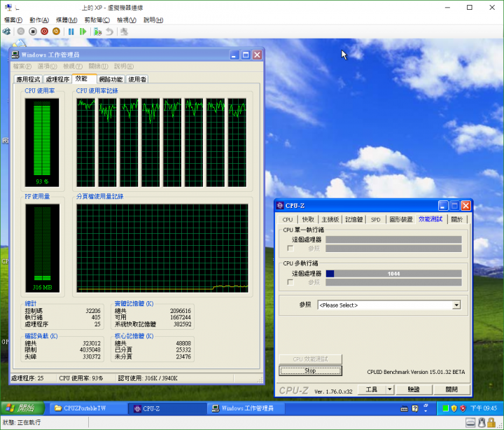Viewport: 504px width, 430px height.
Task: Pause the virtual machine
Action: [x=71, y=32]
